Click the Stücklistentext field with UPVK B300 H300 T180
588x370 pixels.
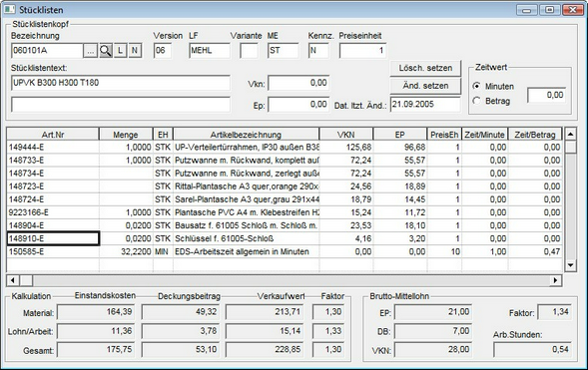point(121,83)
